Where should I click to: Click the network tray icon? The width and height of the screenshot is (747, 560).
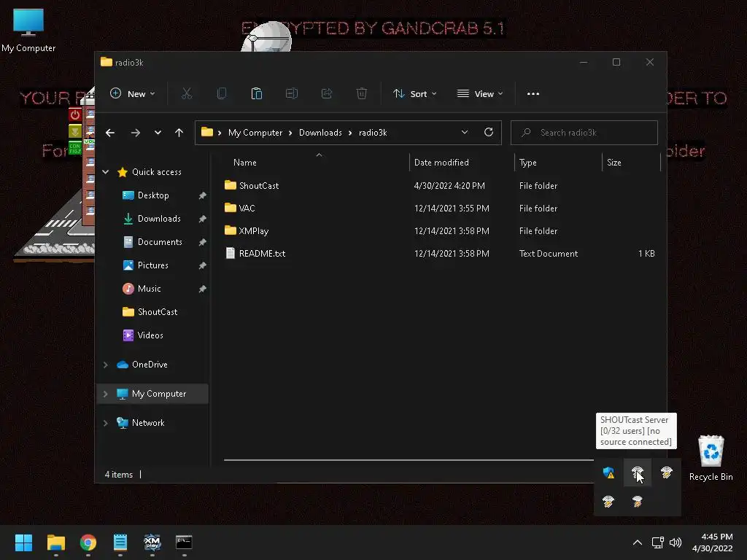coord(658,542)
